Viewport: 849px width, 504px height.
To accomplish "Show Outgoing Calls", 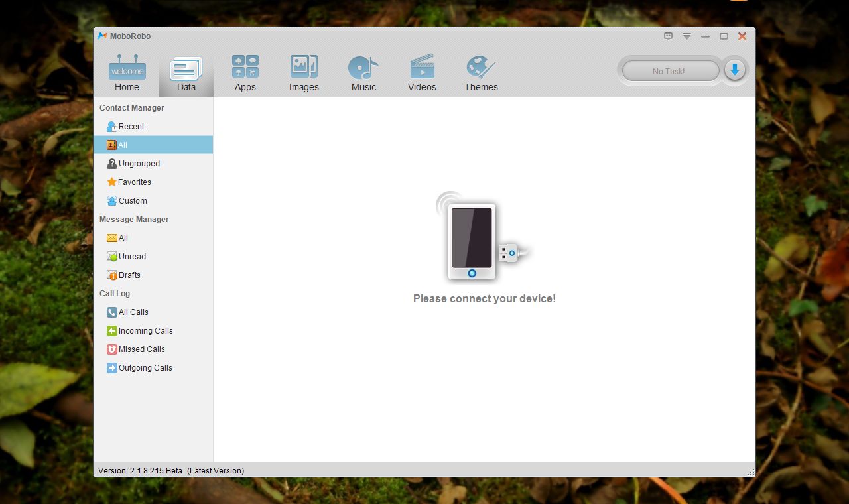I will [x=153, y=367].
